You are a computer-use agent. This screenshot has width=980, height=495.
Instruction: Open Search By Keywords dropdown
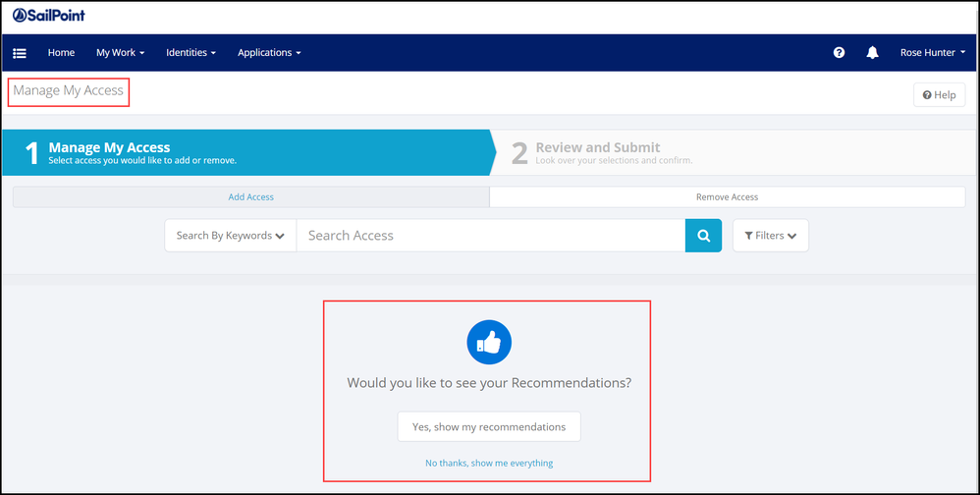coord(231,236)
